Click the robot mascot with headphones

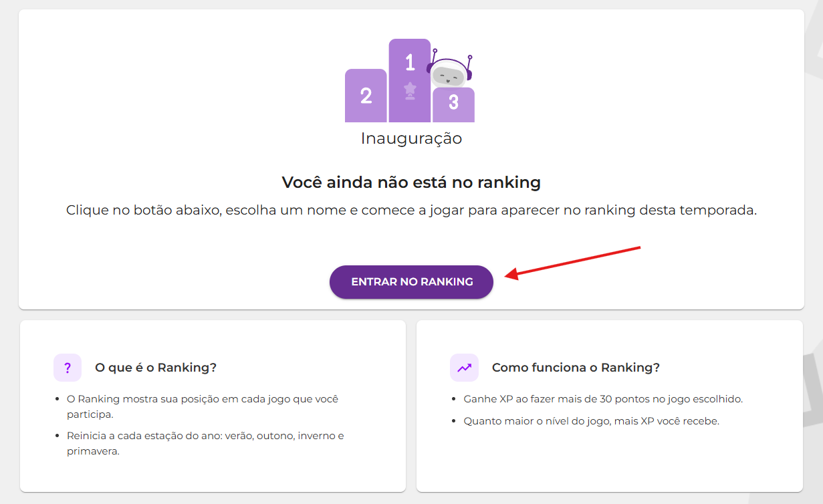pyautogui.click(x=450, y=71)
